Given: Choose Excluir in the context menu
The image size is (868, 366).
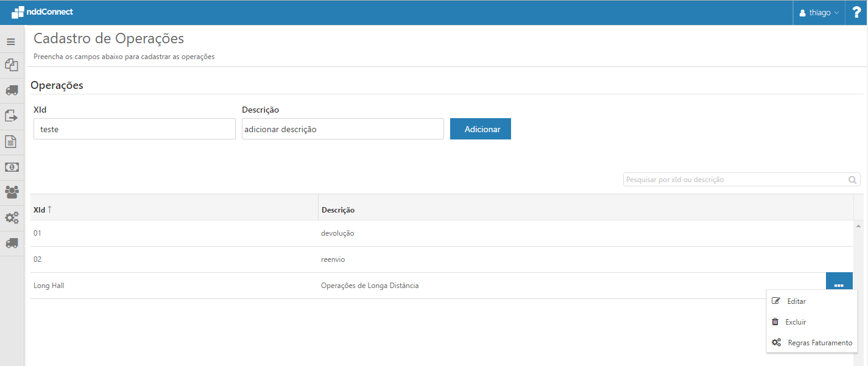Looking at the screenshot, I should point(796,322).
